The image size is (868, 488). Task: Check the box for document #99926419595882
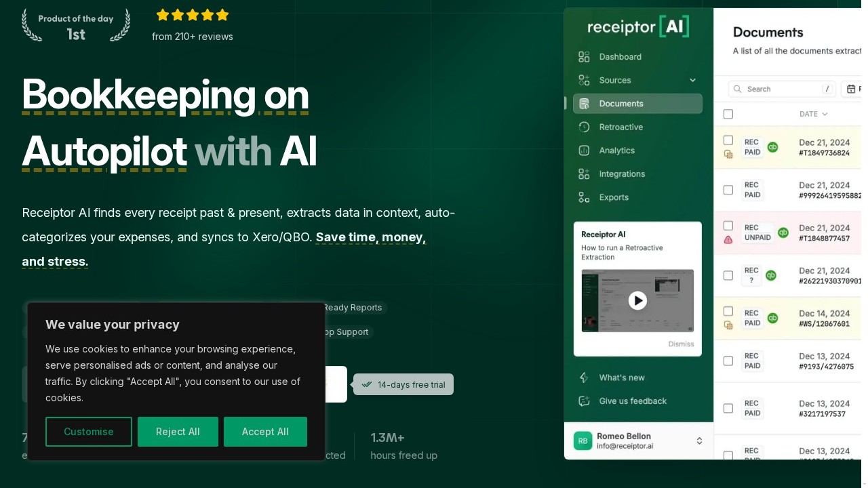coord(728,190)
